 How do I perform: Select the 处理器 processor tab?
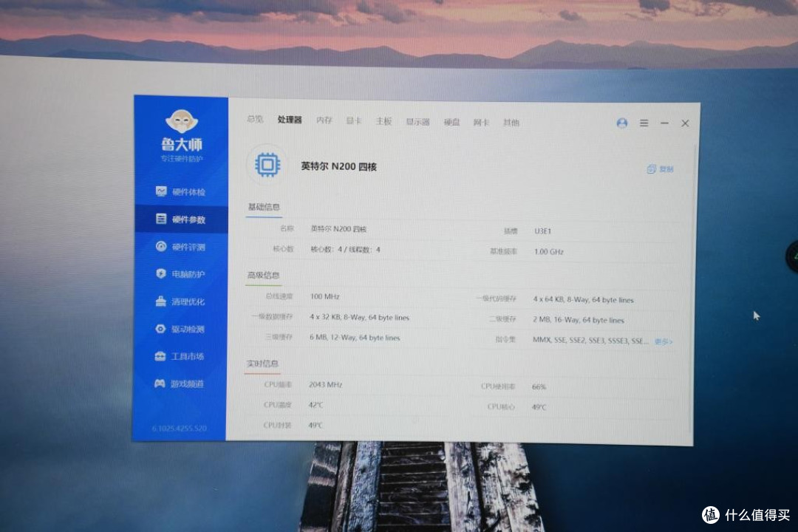(x=290, y=120)
